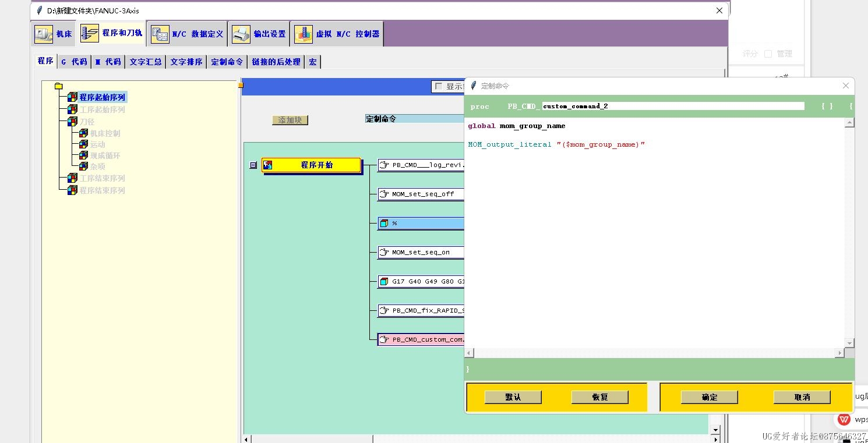The height and width of the screenshot is (443, 868).
Task: Click the hand icon on PB_CMD_custom_com block
Action: pos(384,339)
